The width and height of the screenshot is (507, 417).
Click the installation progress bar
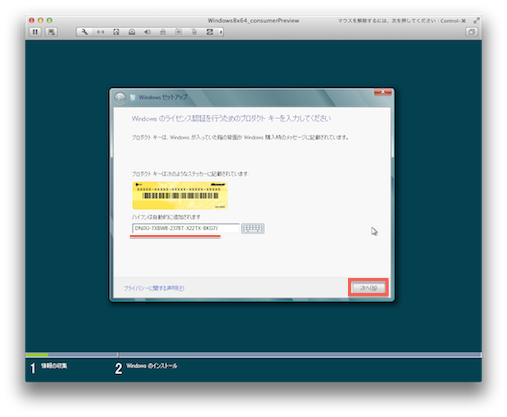[253, 355]
